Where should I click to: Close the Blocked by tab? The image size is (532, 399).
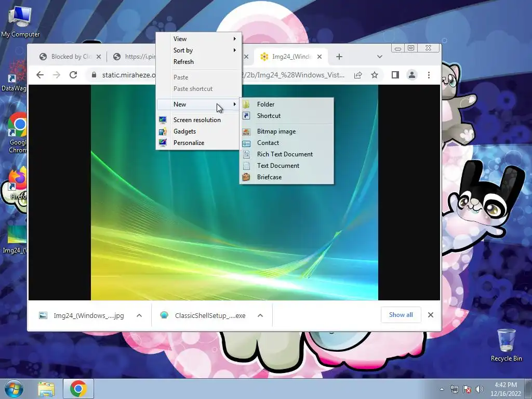(x=99, y=57)
